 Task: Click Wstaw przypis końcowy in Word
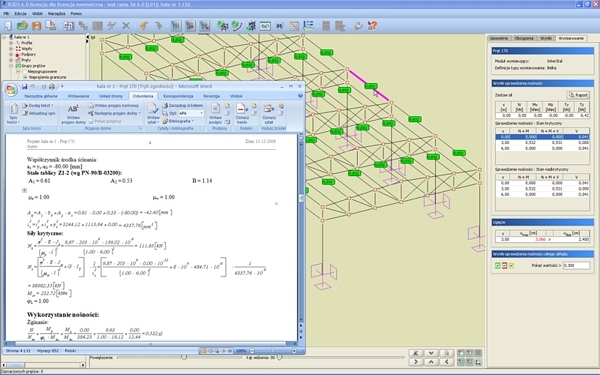113,105
